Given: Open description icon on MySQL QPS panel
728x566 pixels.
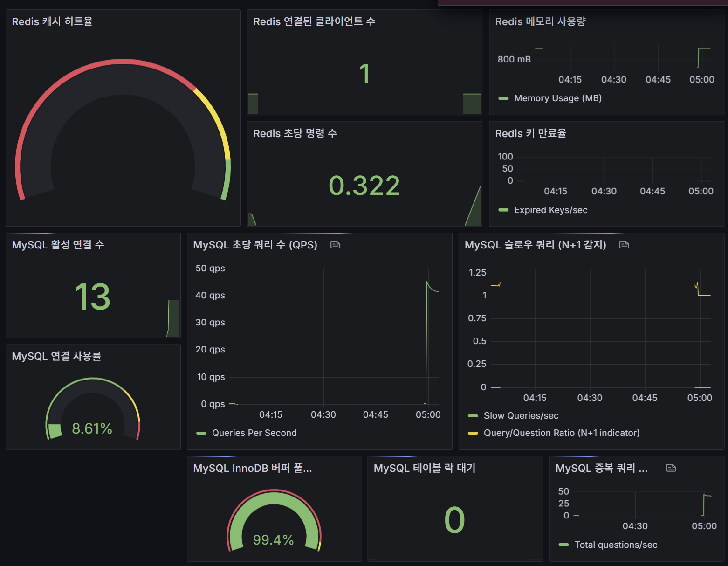Looking at the screenshot, I should [x=335, y=245].
